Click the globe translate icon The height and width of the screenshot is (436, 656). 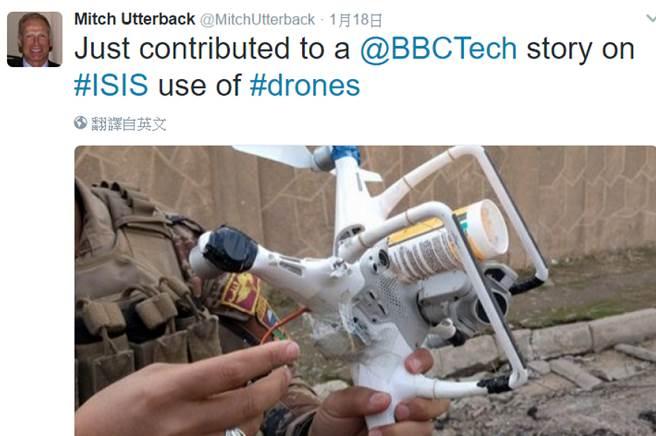(80, 123)
